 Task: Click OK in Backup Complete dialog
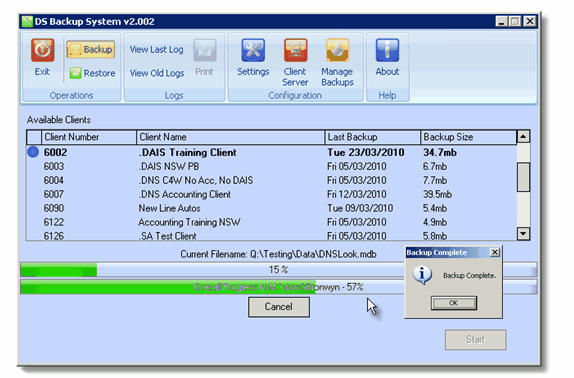click(454, 303)
